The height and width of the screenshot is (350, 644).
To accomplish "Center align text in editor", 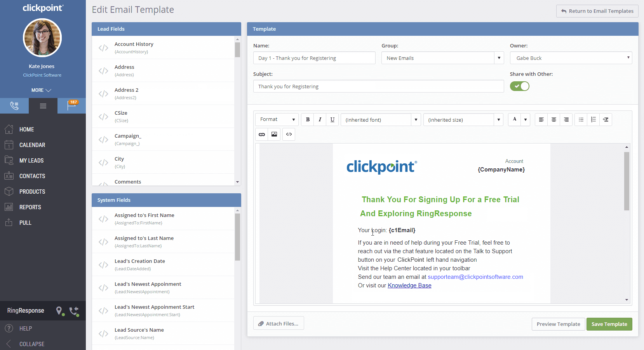I will pyautogui.click(x=554, y=119).
